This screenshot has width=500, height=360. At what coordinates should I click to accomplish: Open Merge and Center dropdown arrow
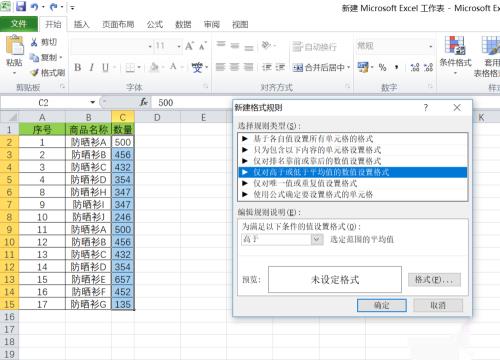pyautogui.click(x=349, y=68)
